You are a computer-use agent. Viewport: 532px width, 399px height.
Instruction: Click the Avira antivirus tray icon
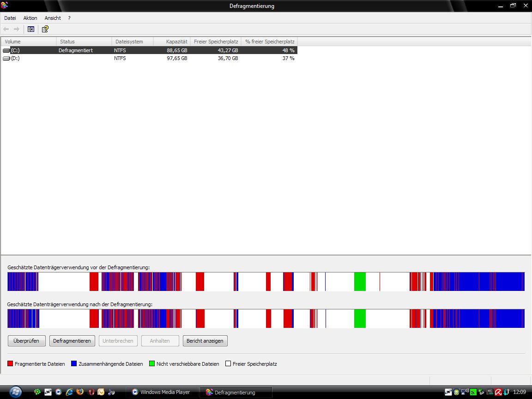point(498,392)
